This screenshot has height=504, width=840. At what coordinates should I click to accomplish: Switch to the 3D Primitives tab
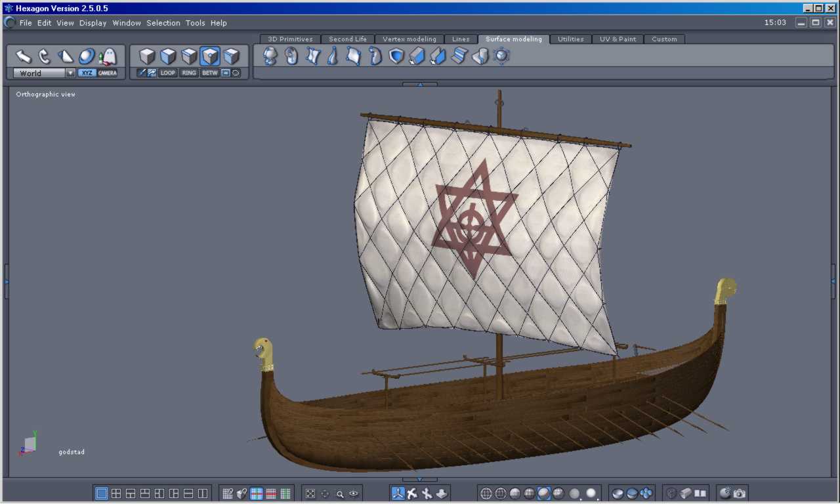click(291, 39)
